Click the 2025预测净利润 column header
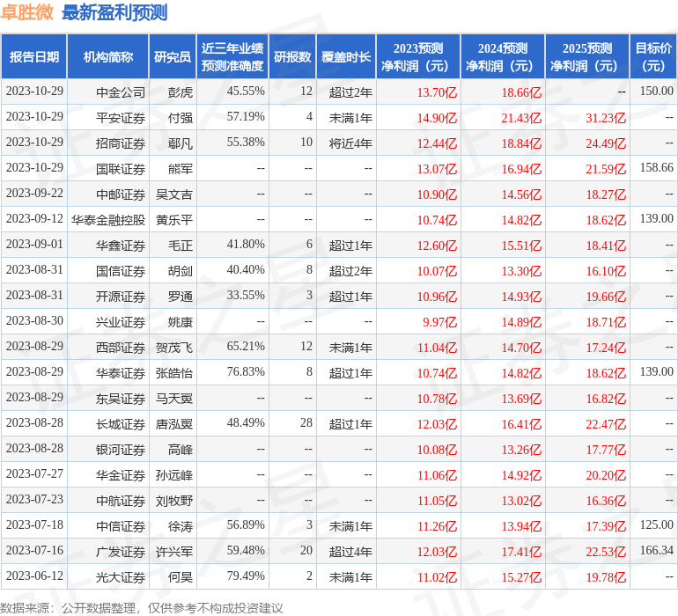Image resolution: width=678 pixels, height=616 pixels. click(x=587, y=57)
